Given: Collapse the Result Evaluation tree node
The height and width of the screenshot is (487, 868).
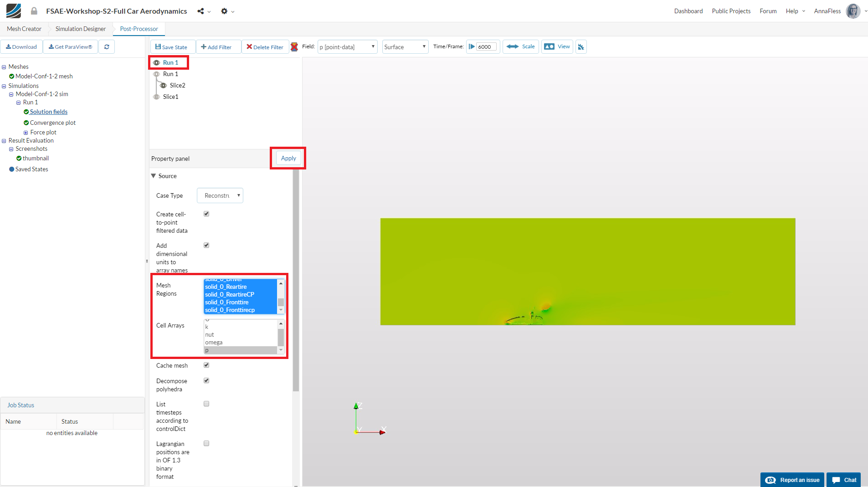Looking at the screenshot, I should pyautogui.click(x=4, y=141).
